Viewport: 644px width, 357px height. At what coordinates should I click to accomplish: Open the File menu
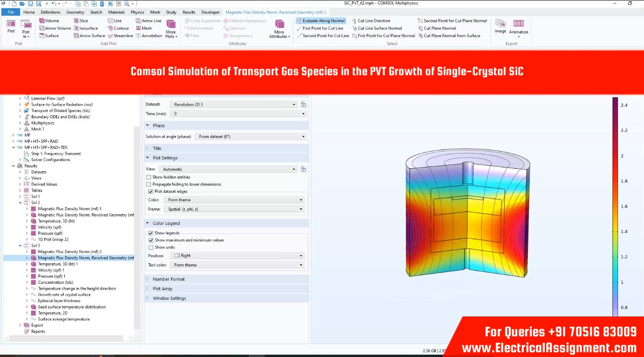pyautogui.click(x=11, y=12)
